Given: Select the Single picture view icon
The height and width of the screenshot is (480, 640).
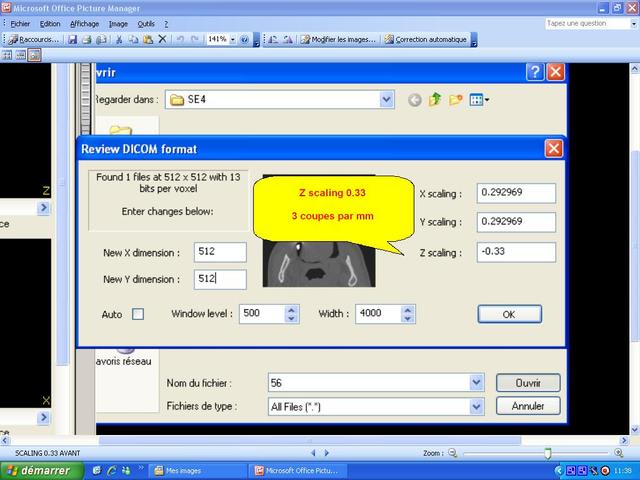Looking at the screenshot, I should point(34,55).
